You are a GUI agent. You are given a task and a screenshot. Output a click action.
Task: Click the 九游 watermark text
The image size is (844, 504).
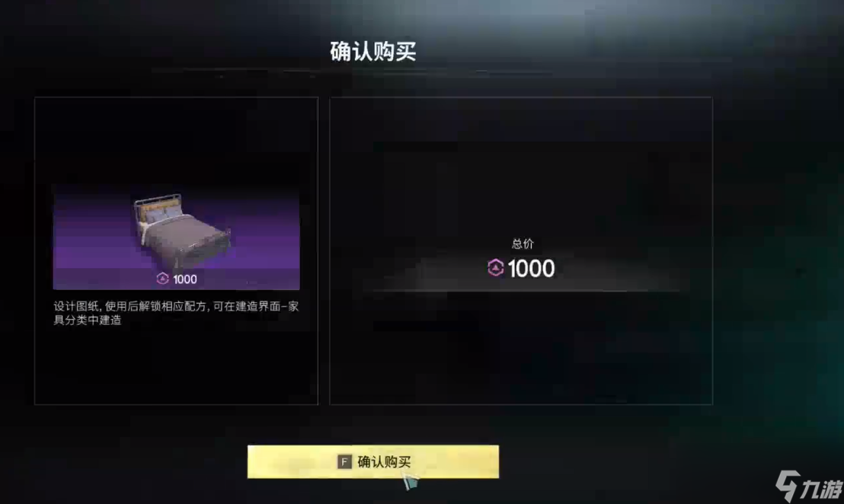tap(820, 489)
